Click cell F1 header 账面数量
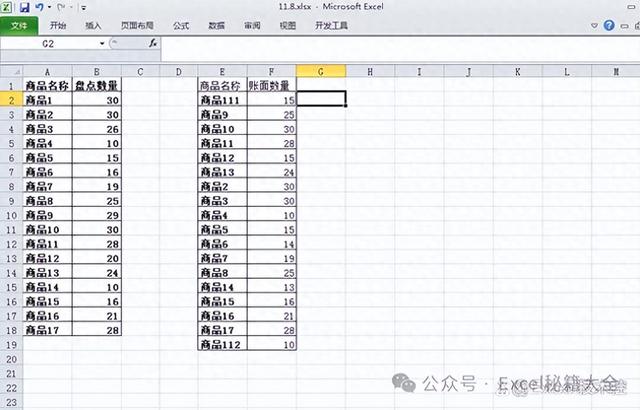This screenshot has height=410, width=640. 271,86
